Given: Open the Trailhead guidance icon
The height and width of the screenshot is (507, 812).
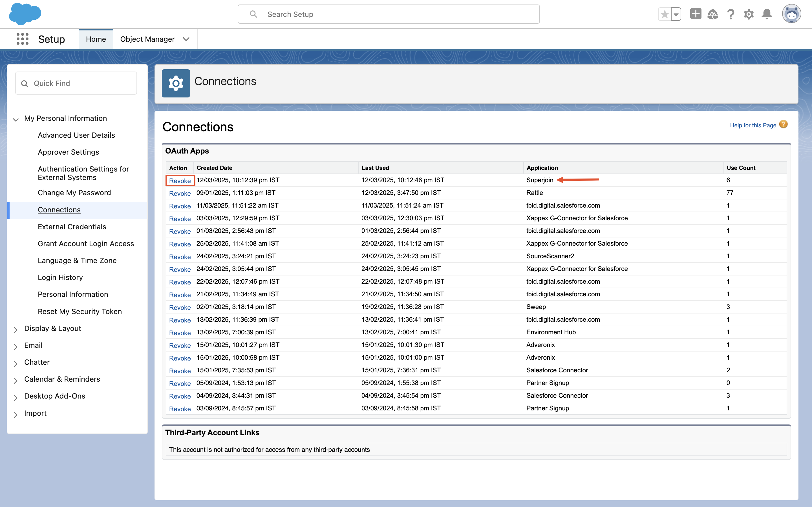Looking at the screenshot, I should tap(713, 14).
